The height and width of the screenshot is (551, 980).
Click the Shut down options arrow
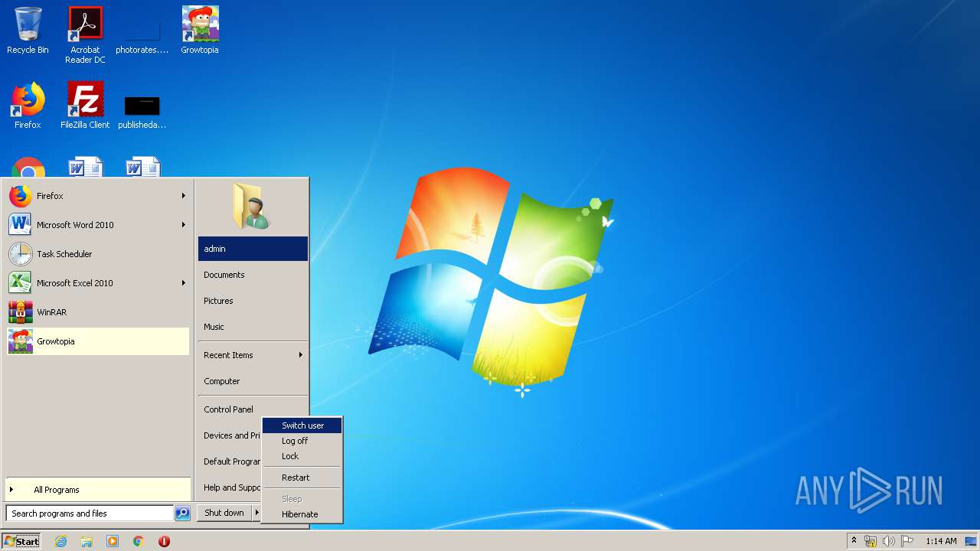[x=256, y=513]
